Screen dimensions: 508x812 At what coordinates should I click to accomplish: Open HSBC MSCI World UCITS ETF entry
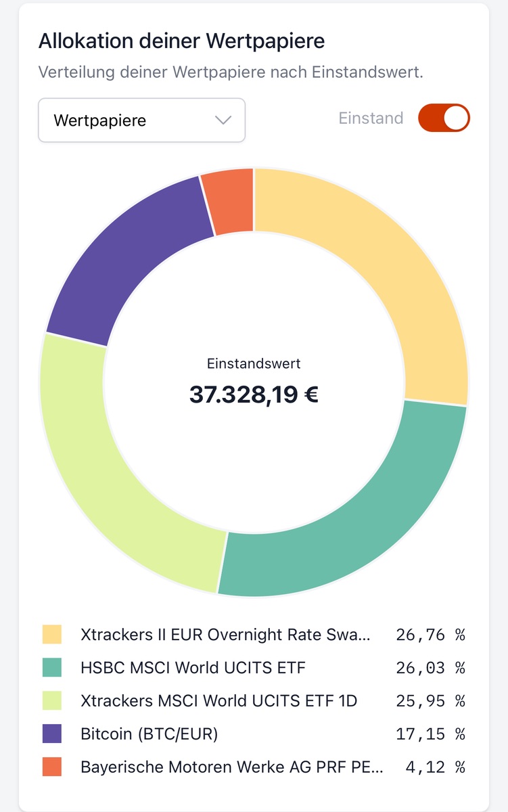[x=193, y=668]
